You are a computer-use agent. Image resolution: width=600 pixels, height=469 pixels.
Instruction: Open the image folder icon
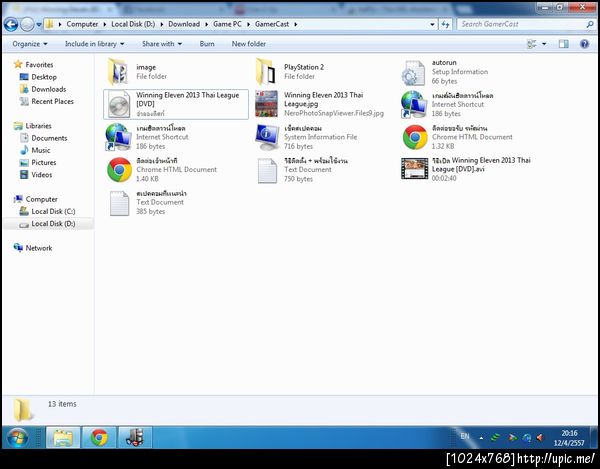118,72
